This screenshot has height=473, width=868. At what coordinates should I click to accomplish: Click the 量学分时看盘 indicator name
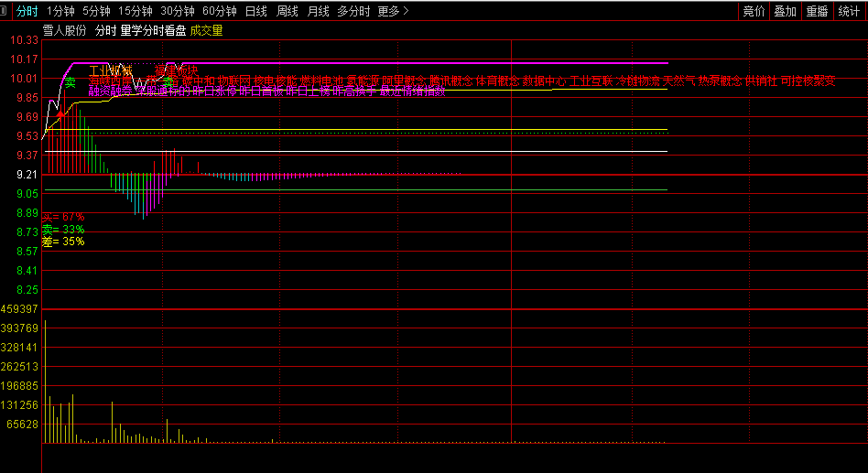tap(153, 30)
